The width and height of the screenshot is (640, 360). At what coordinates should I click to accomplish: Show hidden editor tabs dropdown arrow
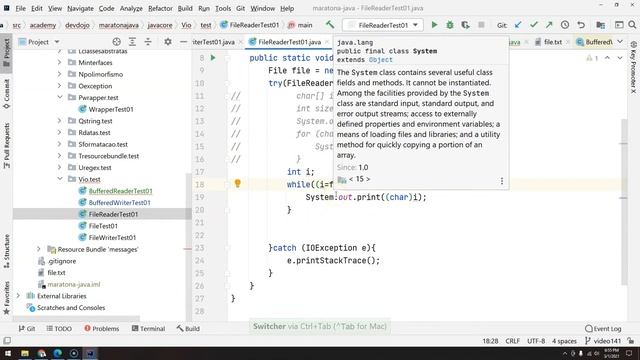620,42
